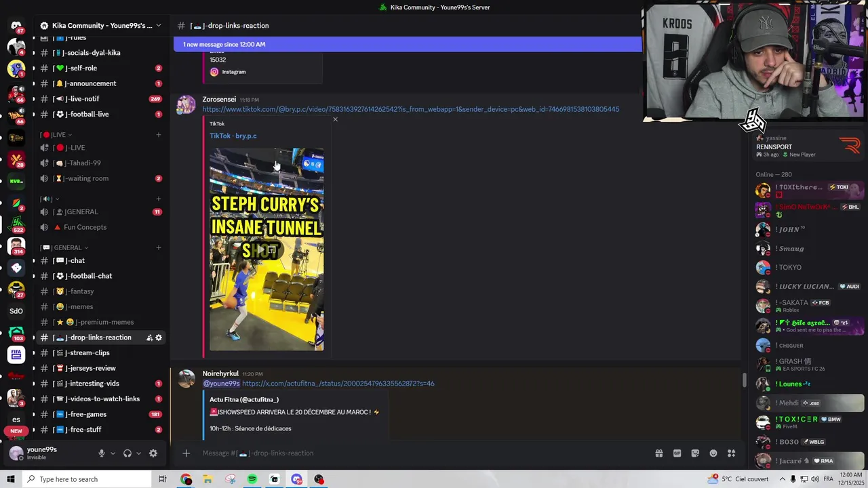Open channel settings gear for drop-links-reaction
868x488 pixels.
click(159, 338)
